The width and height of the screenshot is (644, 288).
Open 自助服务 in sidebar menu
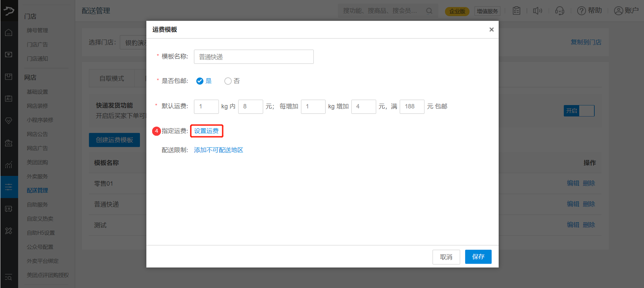click(x=37, y=205)
